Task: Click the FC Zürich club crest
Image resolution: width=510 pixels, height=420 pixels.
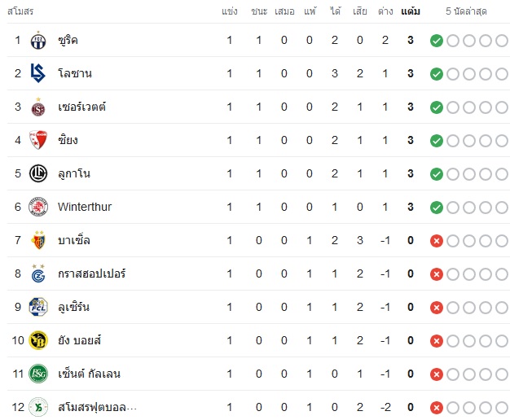Action: pyautogui.click(x=38, y=41)
